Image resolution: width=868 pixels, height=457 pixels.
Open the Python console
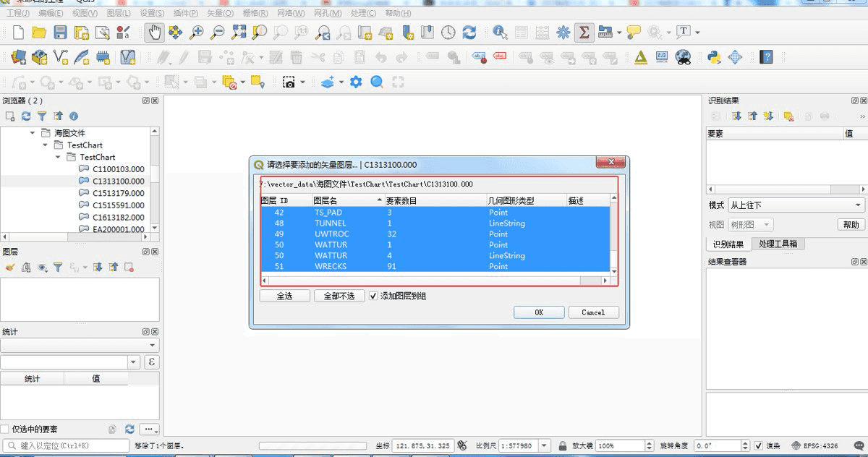[714, 56]
